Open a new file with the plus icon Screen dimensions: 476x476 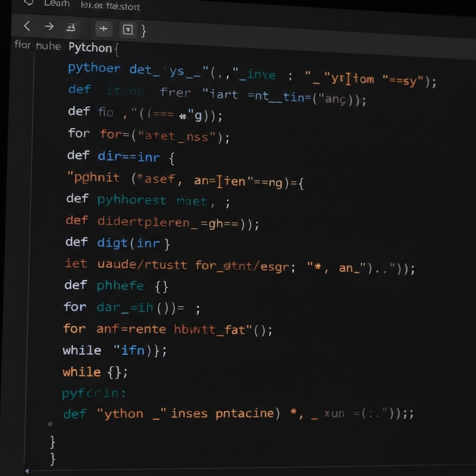coord(103,28)
